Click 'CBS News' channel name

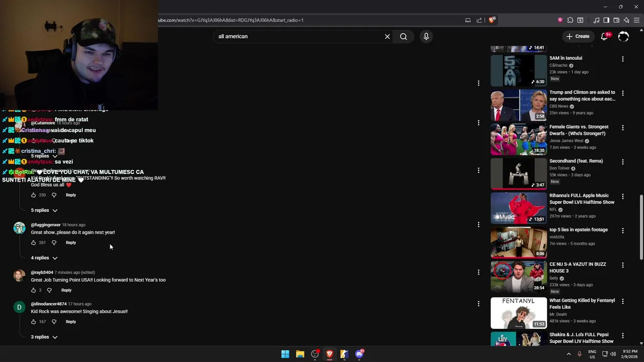pyautogui.click(x=558, y=106)
